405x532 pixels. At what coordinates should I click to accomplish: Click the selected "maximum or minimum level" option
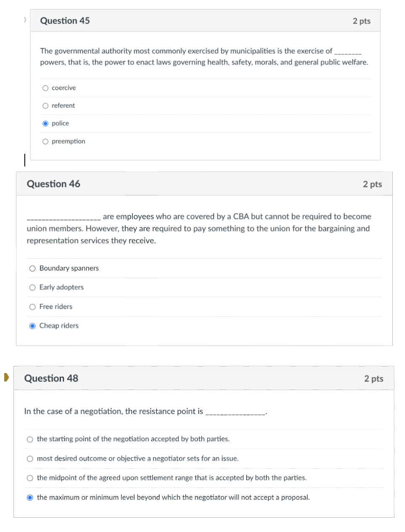[x=30, y=497]
